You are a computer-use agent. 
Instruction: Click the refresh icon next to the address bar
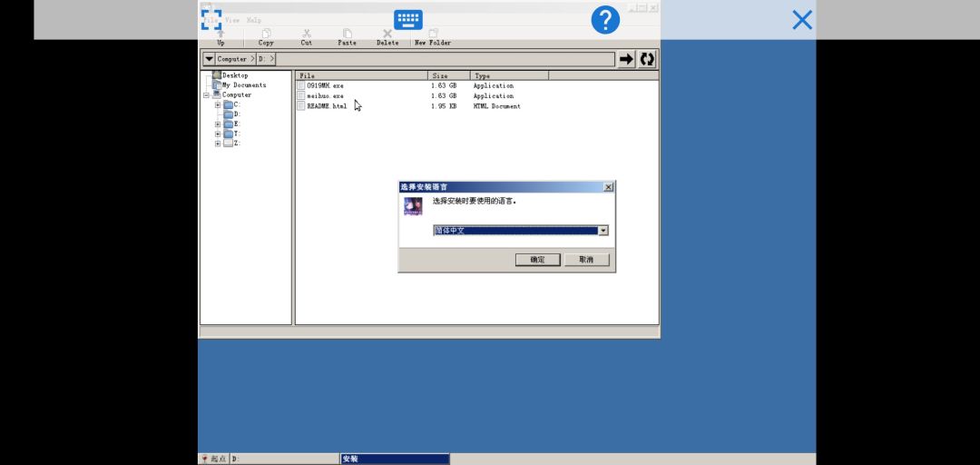tap(647, 59)
